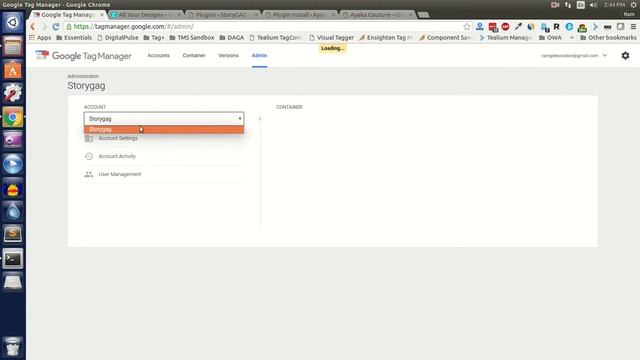Expand the user email account menu

click(574, 56)
